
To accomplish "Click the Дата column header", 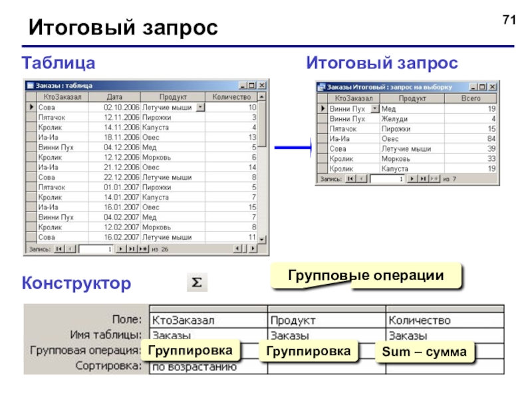I will tap(114, 97).
